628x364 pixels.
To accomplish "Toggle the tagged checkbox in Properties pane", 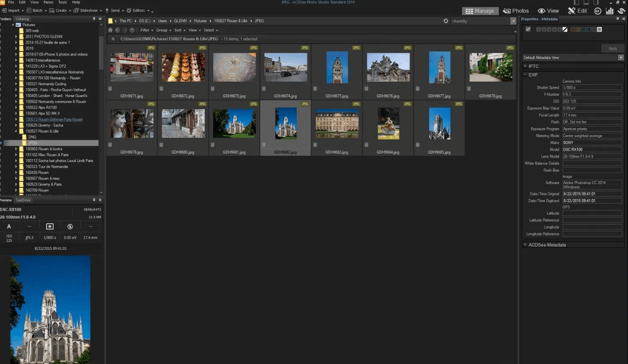I will [528, 30].
